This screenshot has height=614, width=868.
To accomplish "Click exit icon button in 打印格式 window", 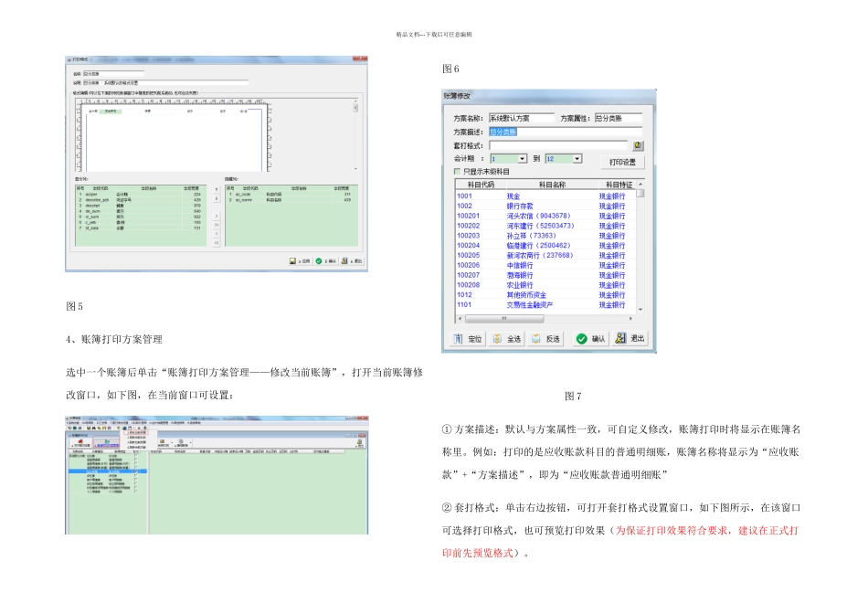I will tap(352, 261).
